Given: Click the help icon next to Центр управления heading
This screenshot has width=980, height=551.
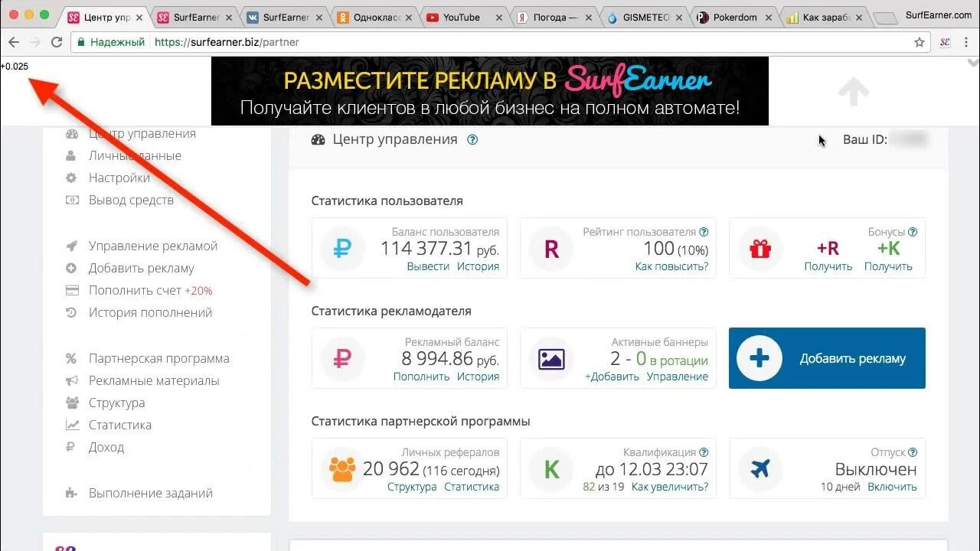Looking at the screenshot, I should pos(472,139).
